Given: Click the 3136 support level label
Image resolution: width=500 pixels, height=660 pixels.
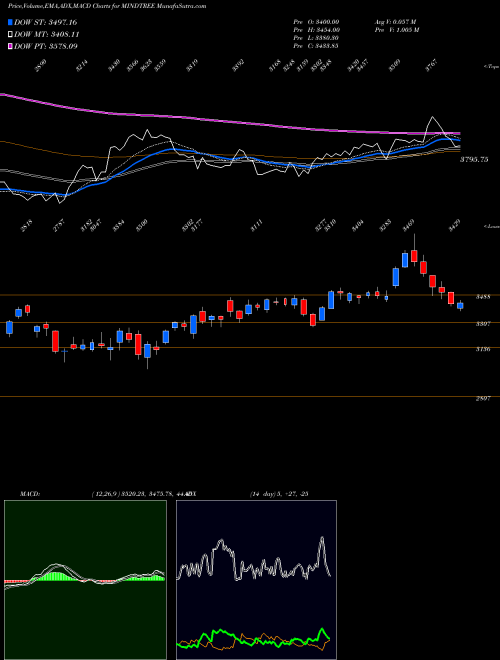Looking at the screenshot, I should [x=483, y=349].
